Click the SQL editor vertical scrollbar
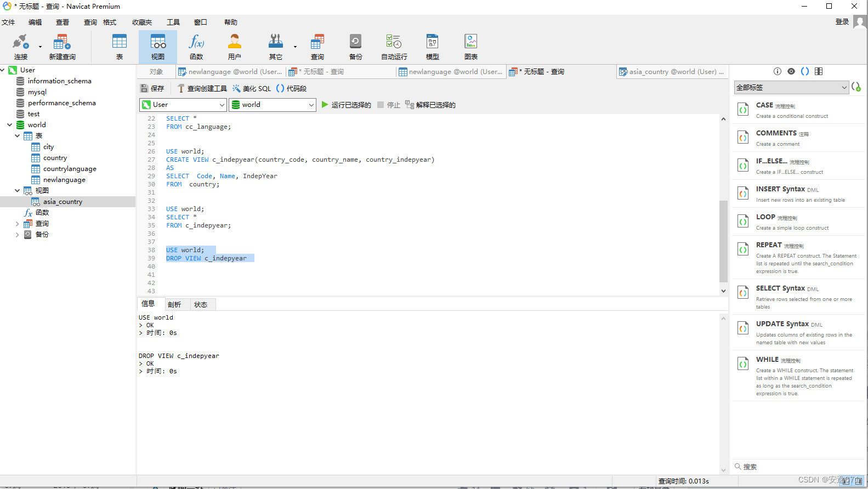Viewport: 868px width, 489px height. pos(723,241)
